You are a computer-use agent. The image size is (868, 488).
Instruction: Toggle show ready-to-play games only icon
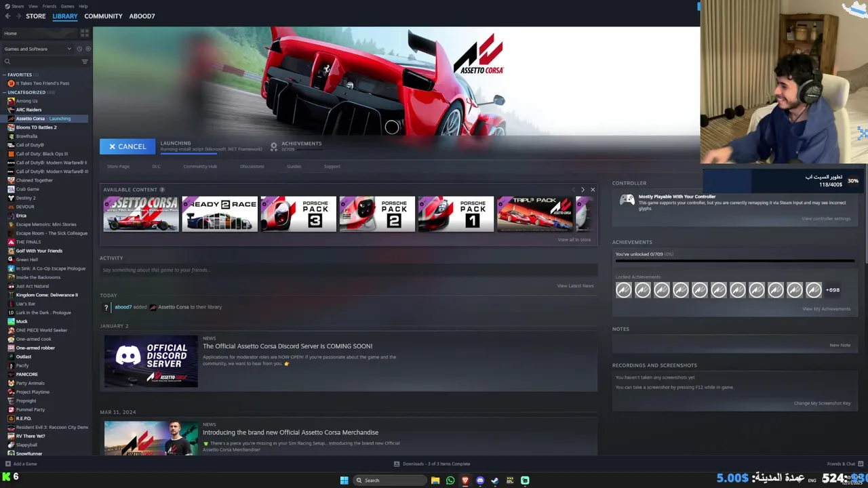click(x=87, y=49)
